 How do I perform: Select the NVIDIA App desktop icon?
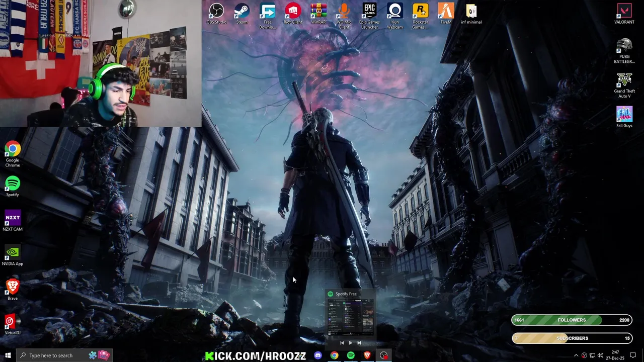13,256
